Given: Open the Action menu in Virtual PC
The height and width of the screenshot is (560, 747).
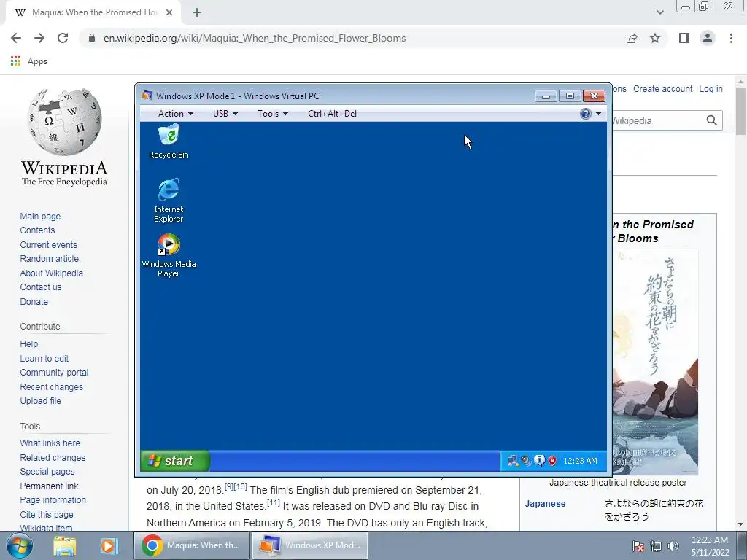Looking at the screenshot, I should tap(175, 113).
